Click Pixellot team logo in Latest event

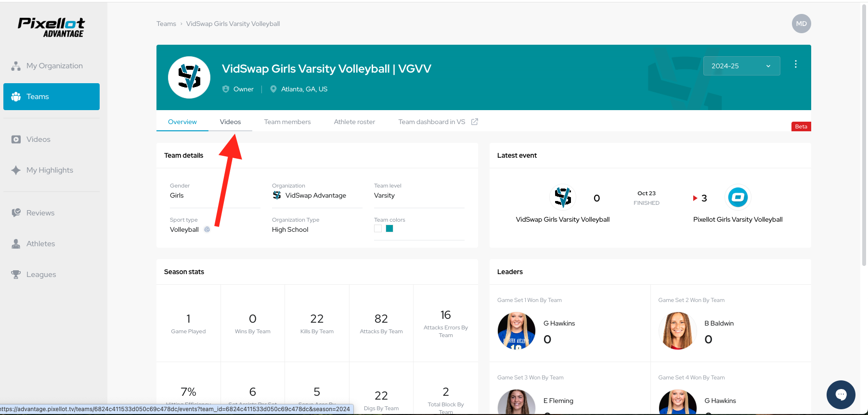[x=738, y=197]
